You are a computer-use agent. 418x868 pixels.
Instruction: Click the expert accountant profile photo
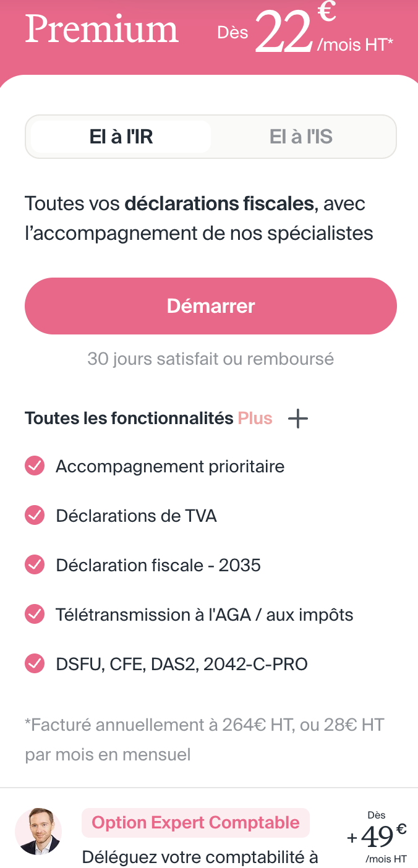coord(38,831)
